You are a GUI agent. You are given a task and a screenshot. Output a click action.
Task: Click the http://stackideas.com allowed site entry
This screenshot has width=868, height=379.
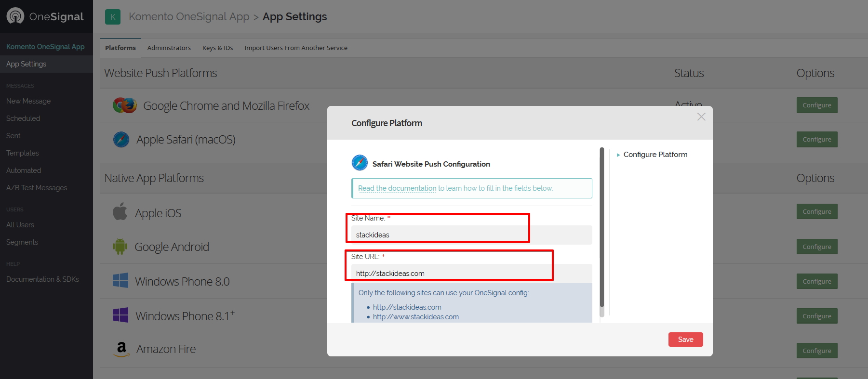click(407, 307)
